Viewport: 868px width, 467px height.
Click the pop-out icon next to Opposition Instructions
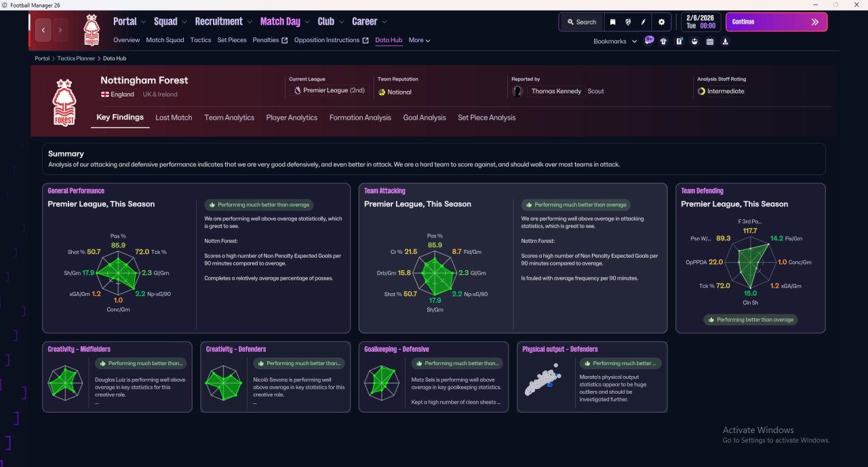366,40
